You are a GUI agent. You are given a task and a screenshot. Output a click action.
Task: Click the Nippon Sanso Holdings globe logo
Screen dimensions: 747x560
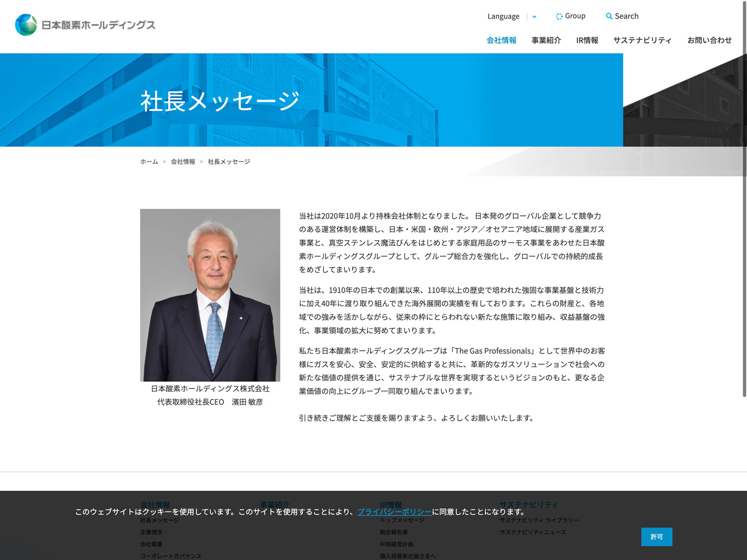click(x=26, y=25)
